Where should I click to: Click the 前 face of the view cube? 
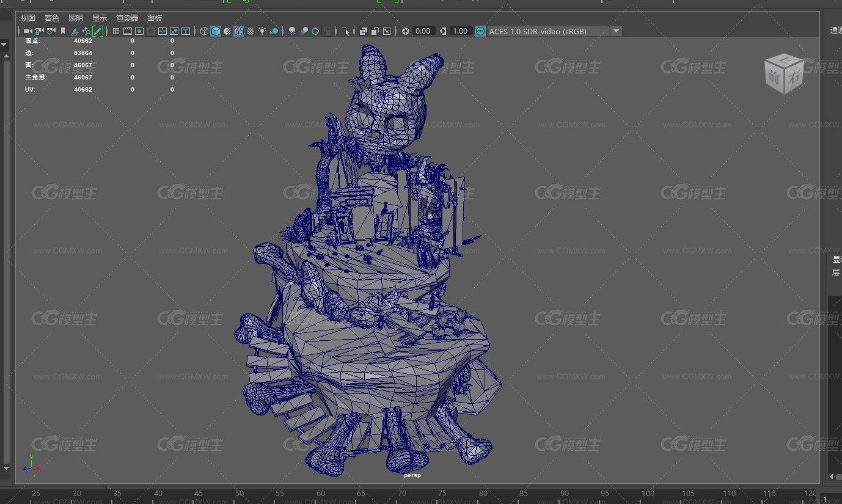[774, 78]
